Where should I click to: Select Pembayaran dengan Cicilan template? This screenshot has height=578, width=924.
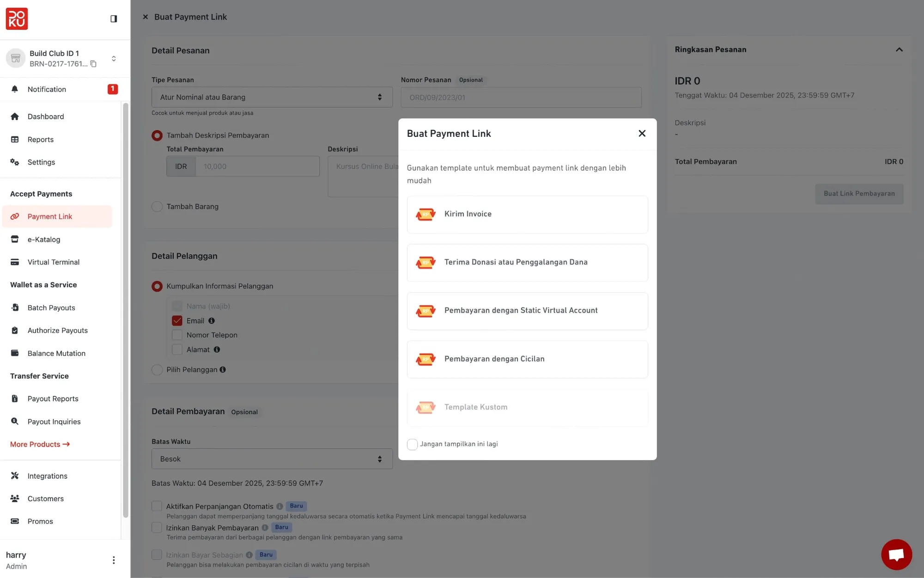tap(527, 359)
